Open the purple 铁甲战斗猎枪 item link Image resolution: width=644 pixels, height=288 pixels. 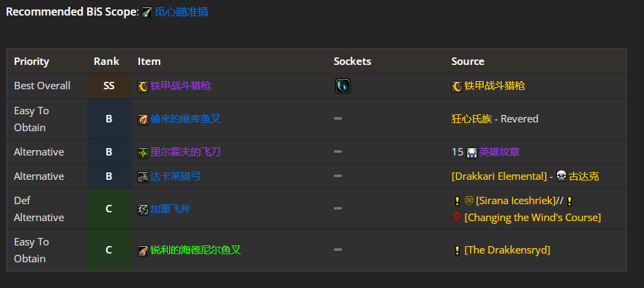pyautogui.click(x=181, y=86)
